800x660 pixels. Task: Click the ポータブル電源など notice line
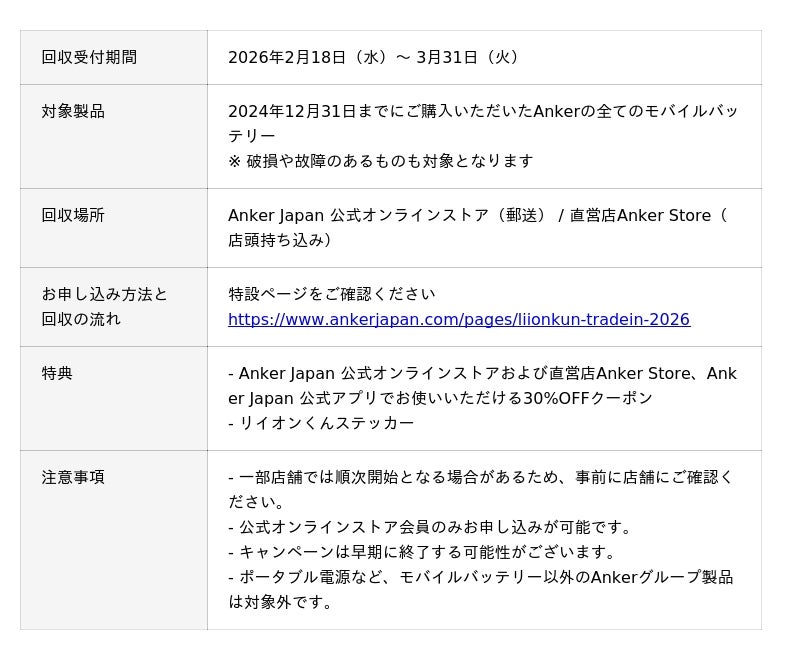[480, 578]
